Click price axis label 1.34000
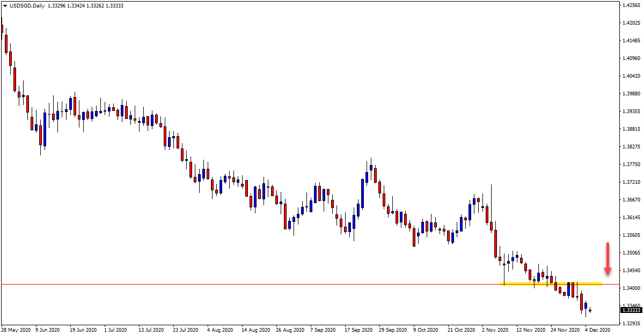The image size is (644, 336). coord(632,288)
